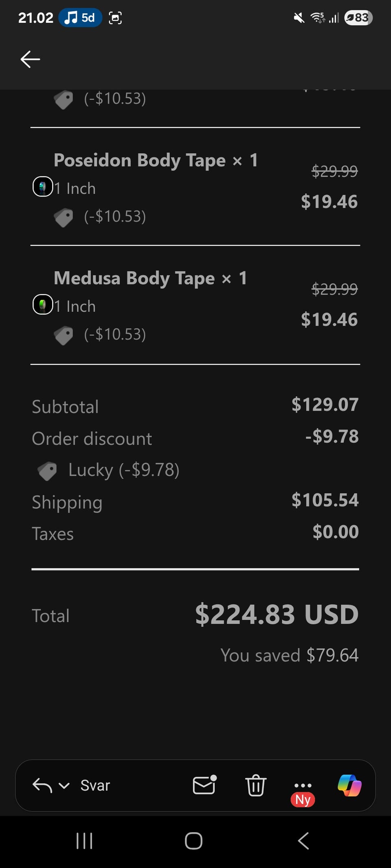Tap the back arrow at top
Screen dimensions: 391x868
click(31, 59)
